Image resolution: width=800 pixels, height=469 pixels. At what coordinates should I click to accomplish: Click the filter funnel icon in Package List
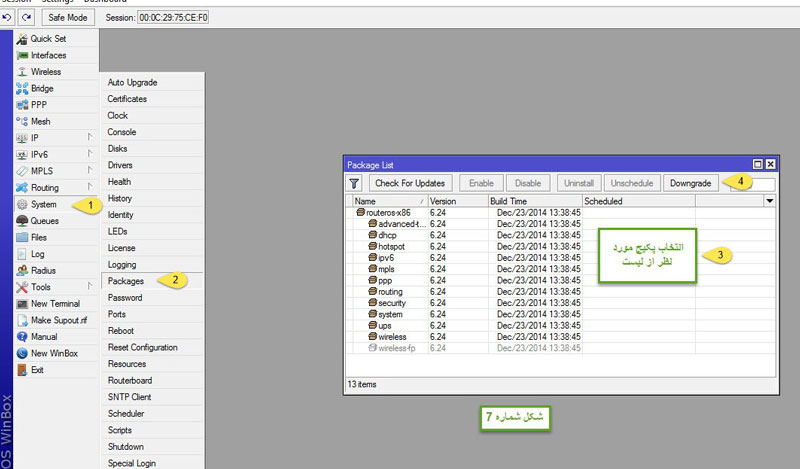coord(354,183)
